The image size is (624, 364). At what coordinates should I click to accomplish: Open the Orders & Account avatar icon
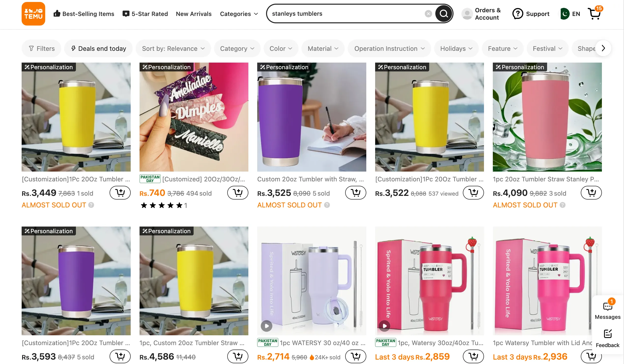[x=467, y=13]
